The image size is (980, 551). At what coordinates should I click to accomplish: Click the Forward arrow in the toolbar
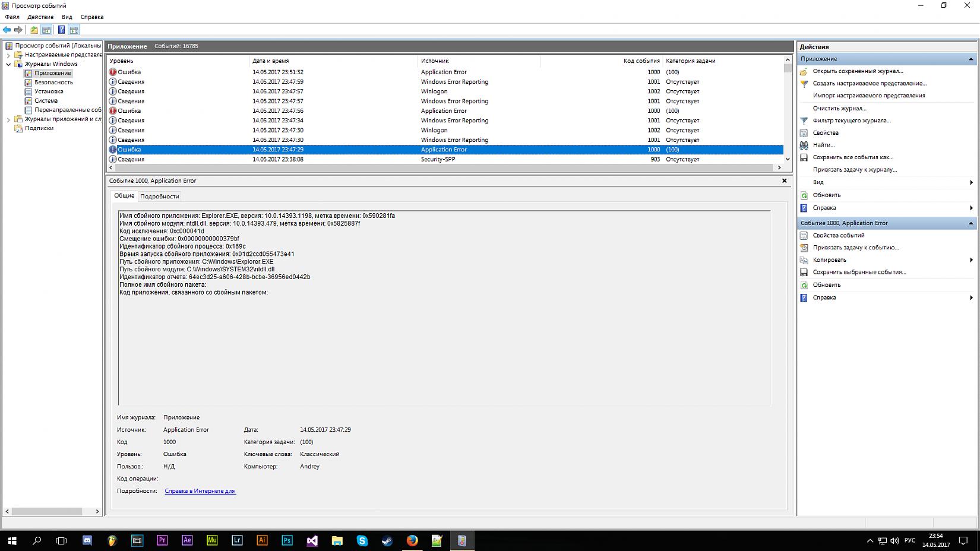18,30
